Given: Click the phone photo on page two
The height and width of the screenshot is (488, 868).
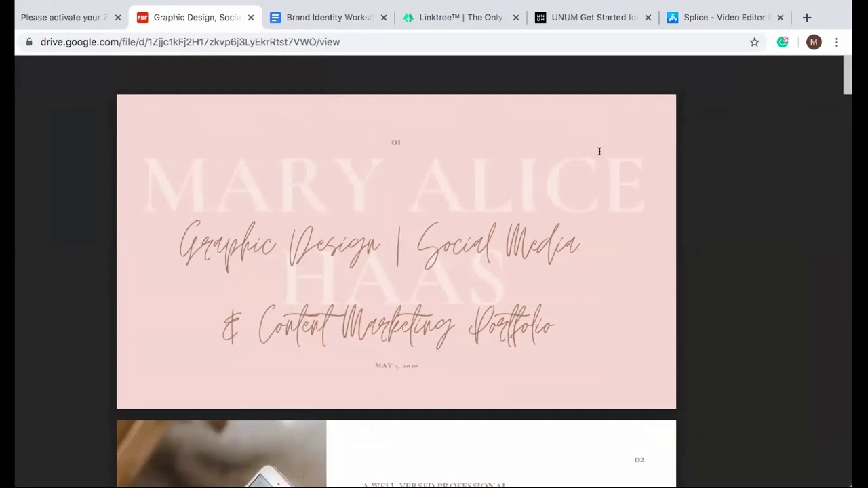Looking at the screenshot, I should pyautogui.click(x=221, y=453).
